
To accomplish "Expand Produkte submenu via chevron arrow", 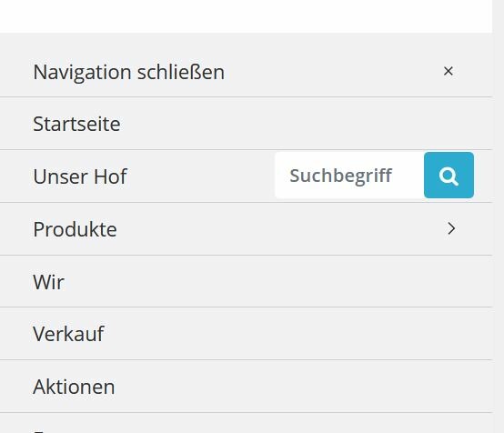I will click(451, 228).
